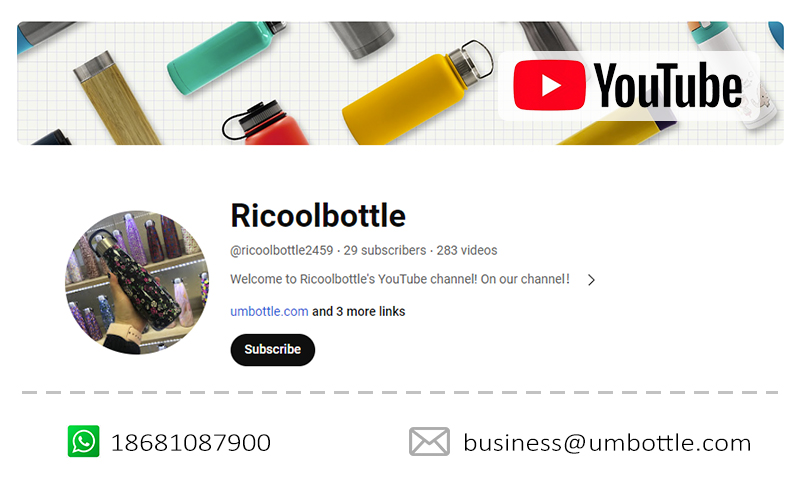
Task: Click the Welcome to Ricoolbottle's channel description
Action: click(399, 279)
